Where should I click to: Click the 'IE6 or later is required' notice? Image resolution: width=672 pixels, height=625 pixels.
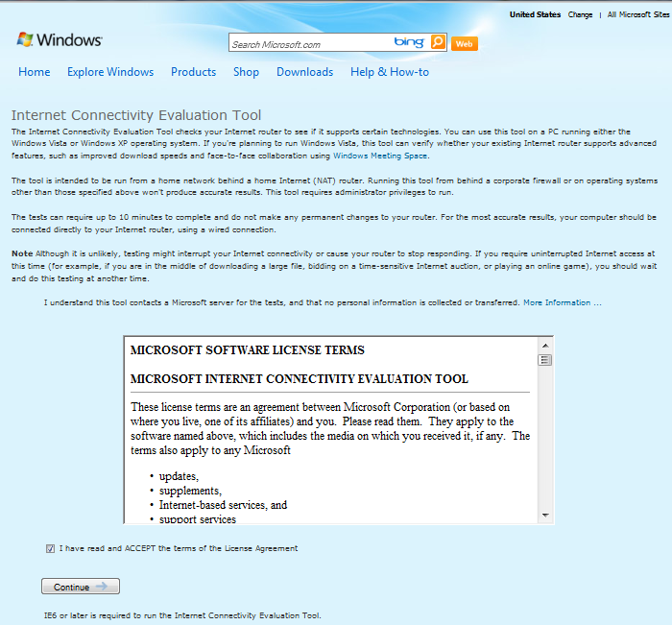coord(182,615)
